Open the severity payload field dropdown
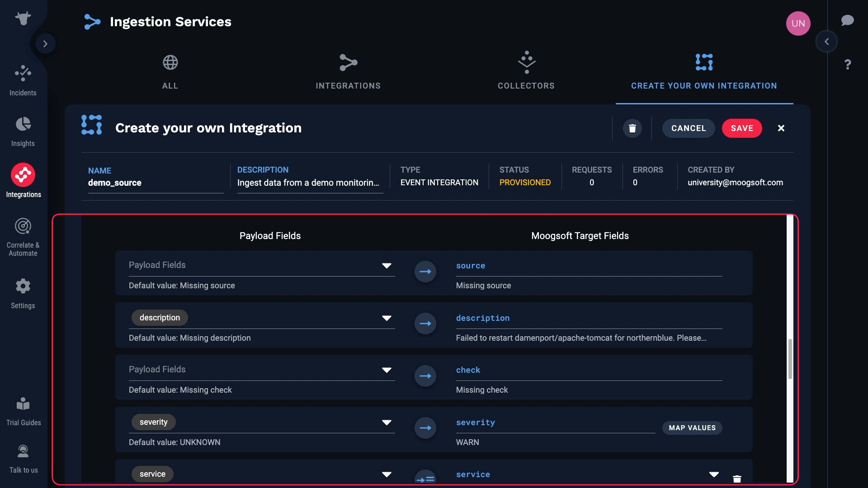The image size is (868, 488). 387,422
